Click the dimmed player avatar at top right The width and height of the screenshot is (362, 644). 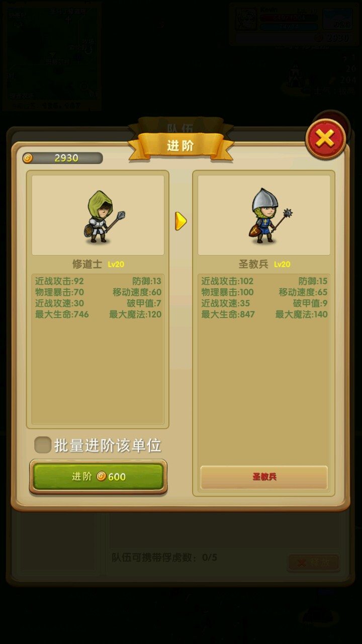[x=247, y=19]
